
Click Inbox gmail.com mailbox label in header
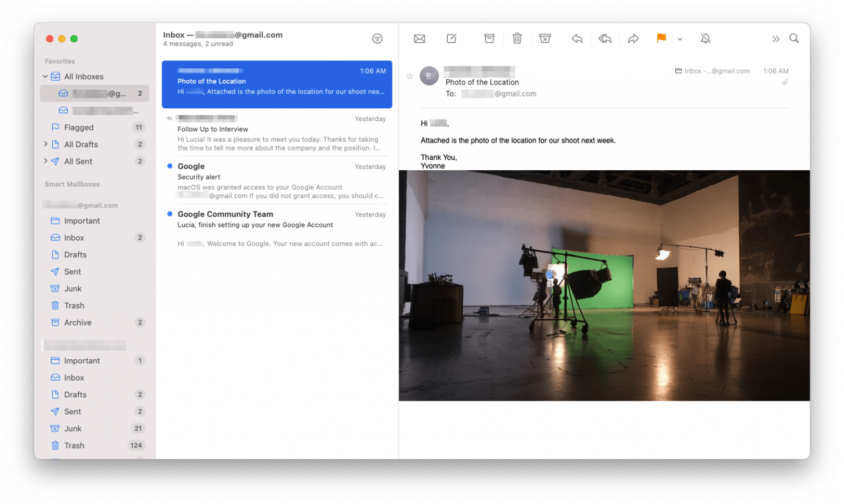point(712,71)
